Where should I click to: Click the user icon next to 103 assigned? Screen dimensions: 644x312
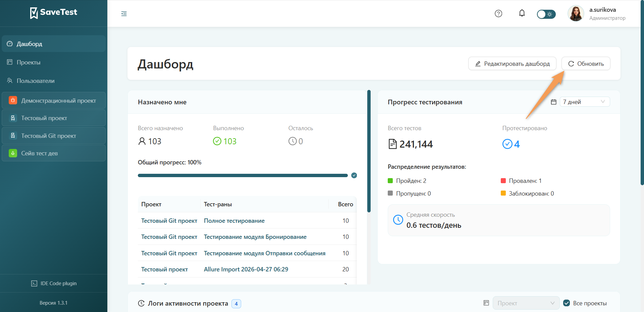[x=142, y=141]
